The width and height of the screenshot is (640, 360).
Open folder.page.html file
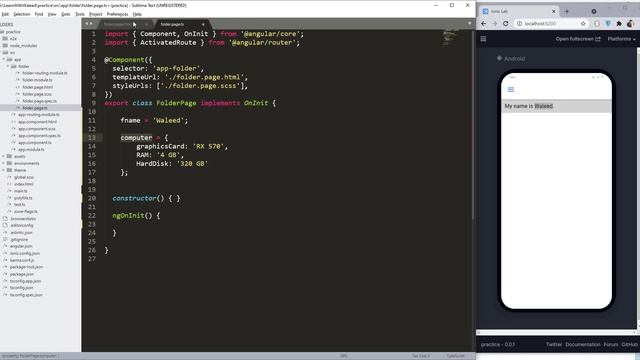coord(37,87)
